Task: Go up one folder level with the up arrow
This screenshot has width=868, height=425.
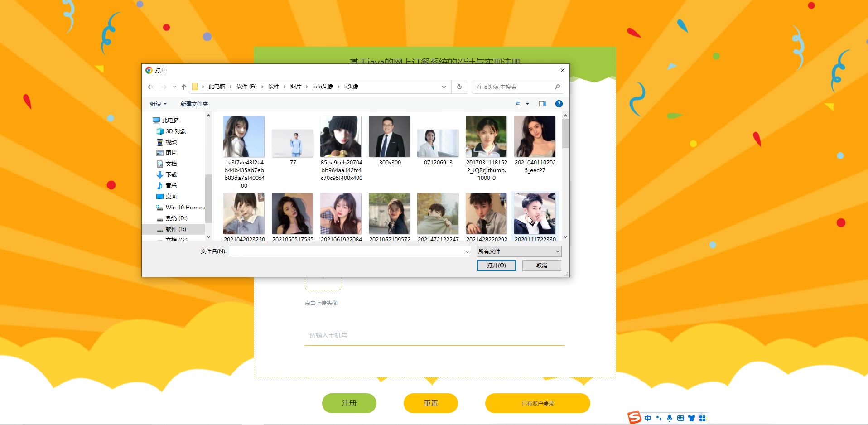Action: pyautogui.click(x=183, y=87)
